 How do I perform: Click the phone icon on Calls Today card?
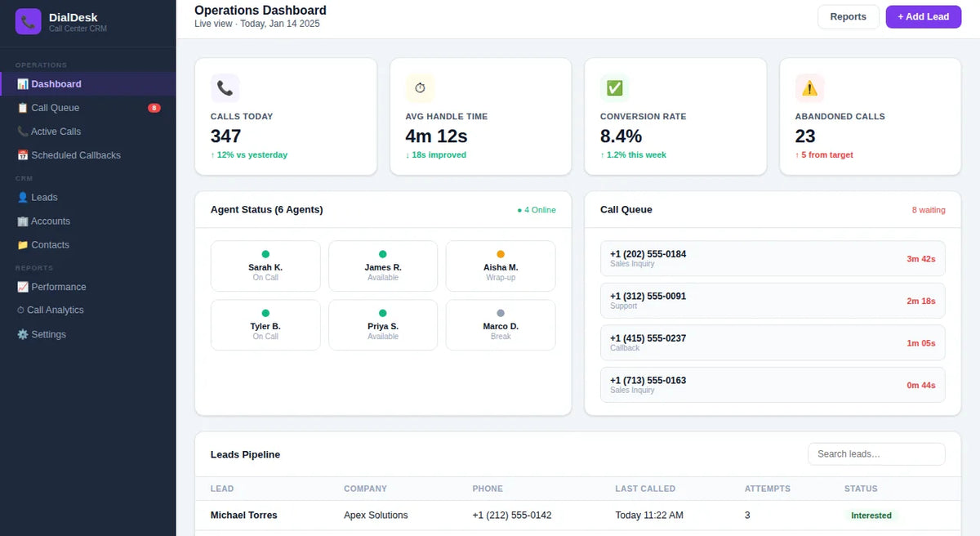click(x=225, y=88)
